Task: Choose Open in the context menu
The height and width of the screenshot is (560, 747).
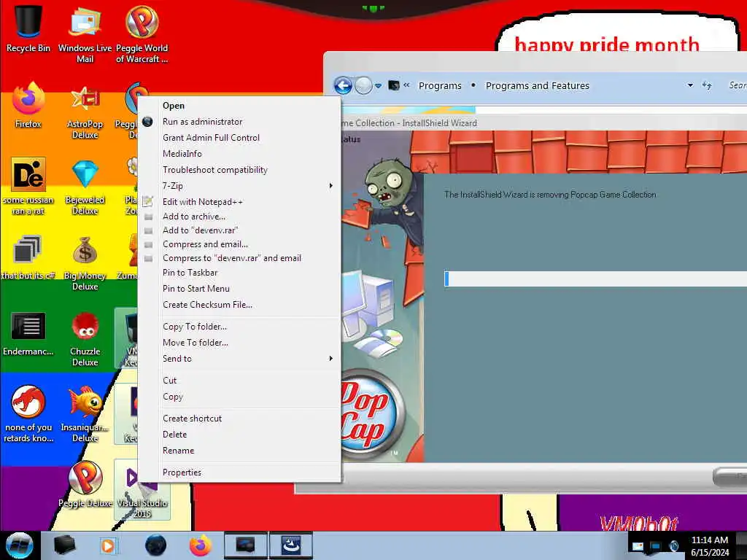Action: click(174, 106)
